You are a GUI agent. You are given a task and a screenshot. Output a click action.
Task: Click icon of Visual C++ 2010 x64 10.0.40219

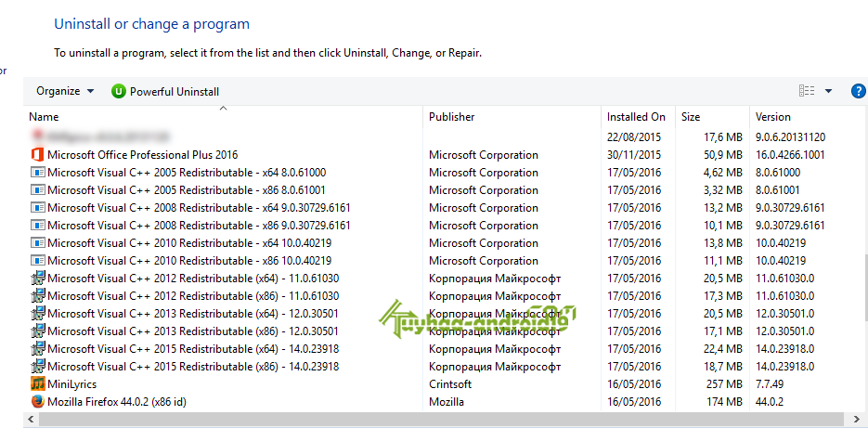click(x=38, y=243)
